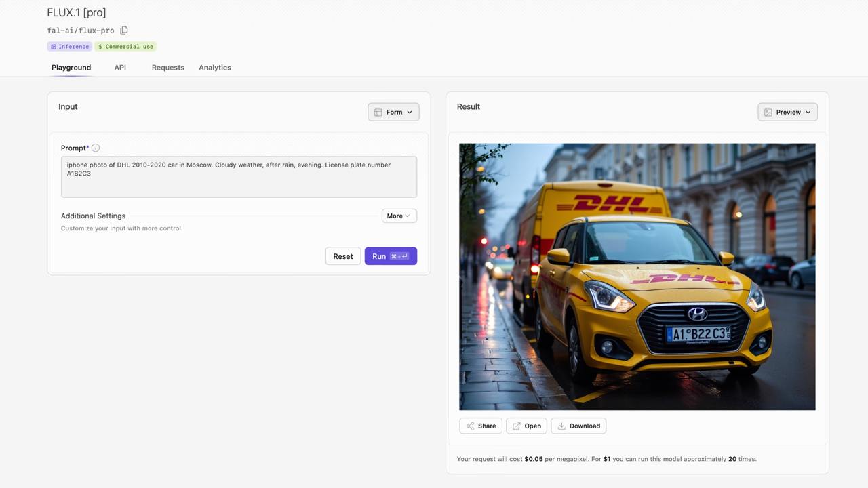Click the Result panel heading
868x488 pixels.
point(469,106)
